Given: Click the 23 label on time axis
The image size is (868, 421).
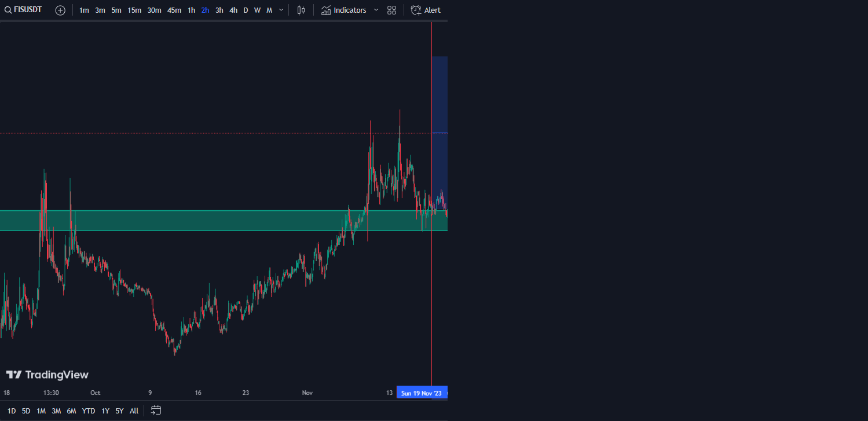Looking at the screenshot, I should 246,393.
